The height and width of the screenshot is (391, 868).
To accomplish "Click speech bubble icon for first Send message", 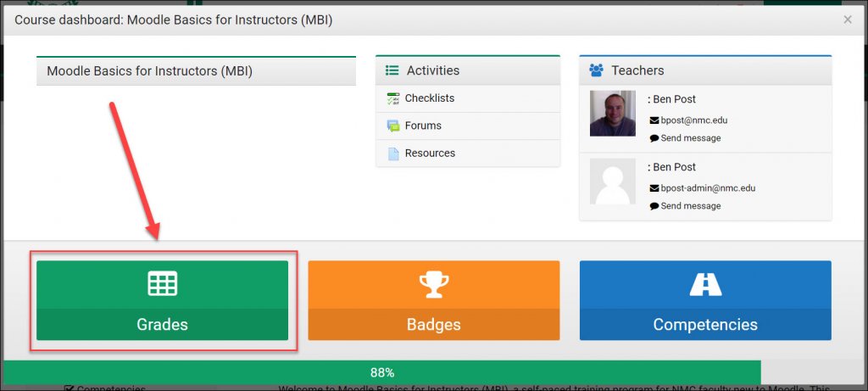I will [x=654, y=138].
